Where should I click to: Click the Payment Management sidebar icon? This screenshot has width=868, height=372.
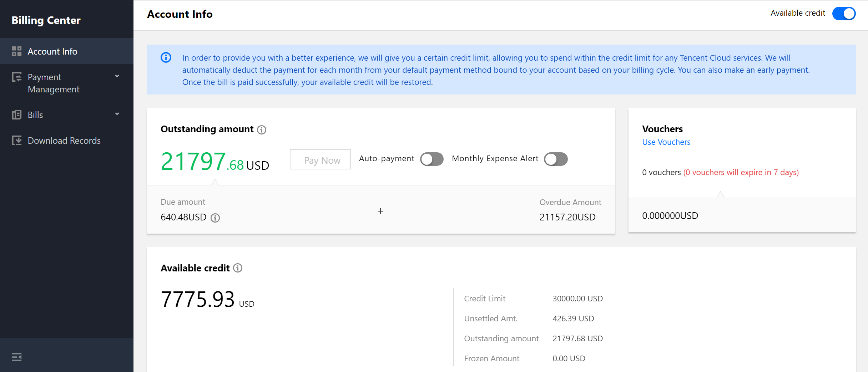click(16, 77)
